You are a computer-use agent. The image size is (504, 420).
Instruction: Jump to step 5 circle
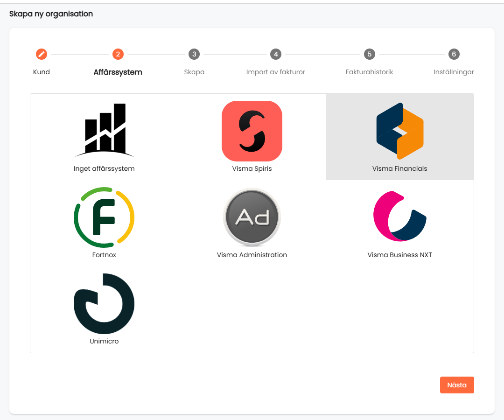(369, 54)
